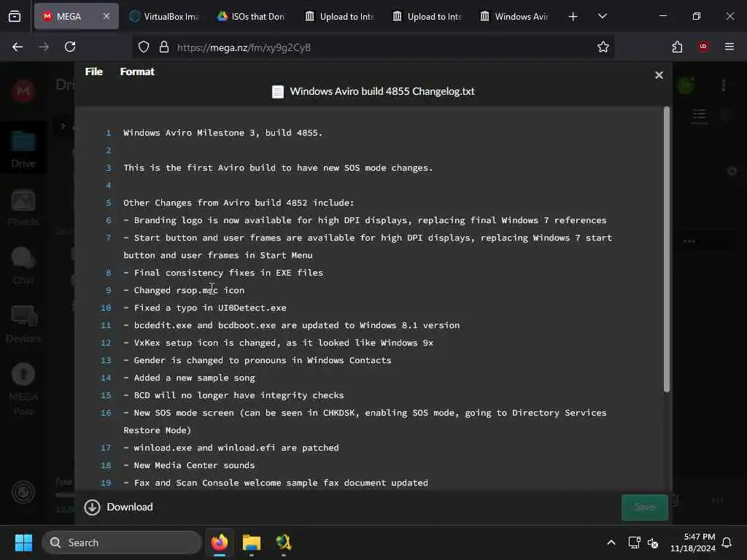
Task: Click line 12 VxKex setup icon text
Action: pyautogui.click(x=278, y=343)
